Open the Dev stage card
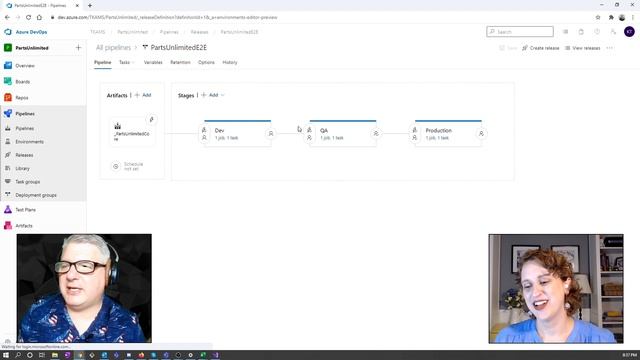This screenshot has width=640, height=360. pyautogui.click(x=238, y=133)
